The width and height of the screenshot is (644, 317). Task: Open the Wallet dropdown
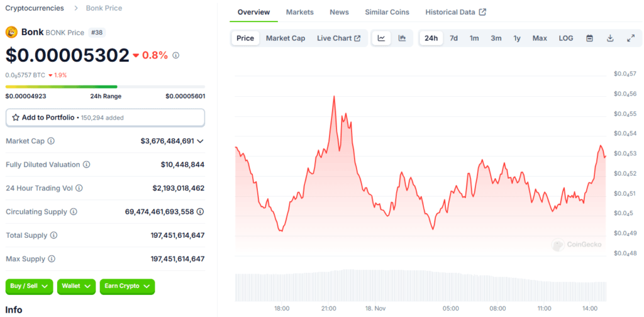pyautogui.click(x=76, y=286)
